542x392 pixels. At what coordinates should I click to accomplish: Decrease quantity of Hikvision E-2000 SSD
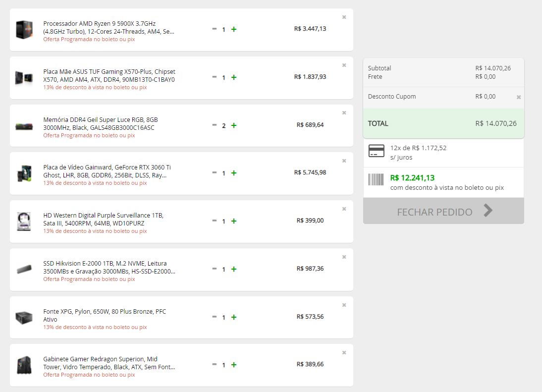(x=215, y=269)
